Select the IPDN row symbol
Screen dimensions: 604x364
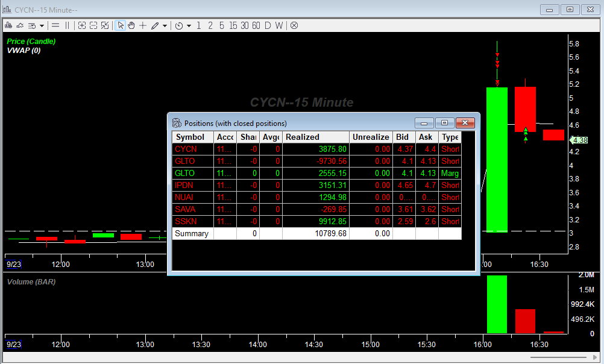point(184,185)
